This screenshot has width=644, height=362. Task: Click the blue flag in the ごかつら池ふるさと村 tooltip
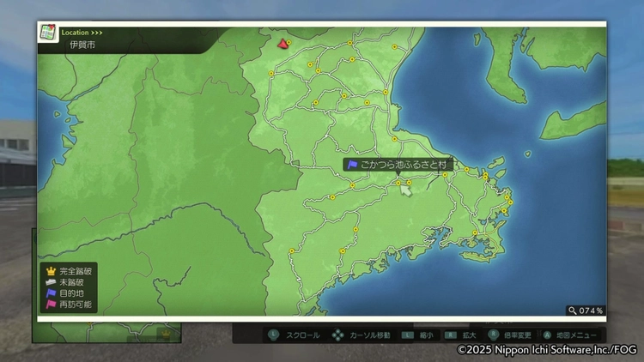pos(352,164)
